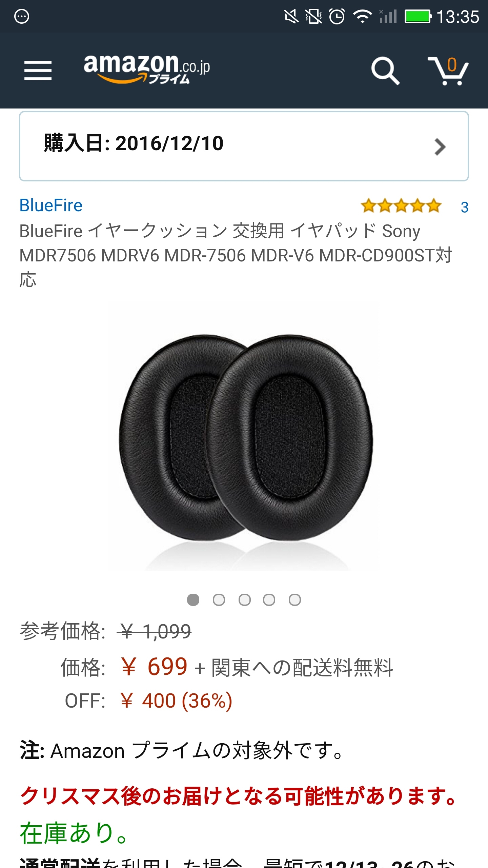Open the hamburger navigation menu
Image resolution: width=488 pixels, height=868 pixels.
click(x=38, y=71)
